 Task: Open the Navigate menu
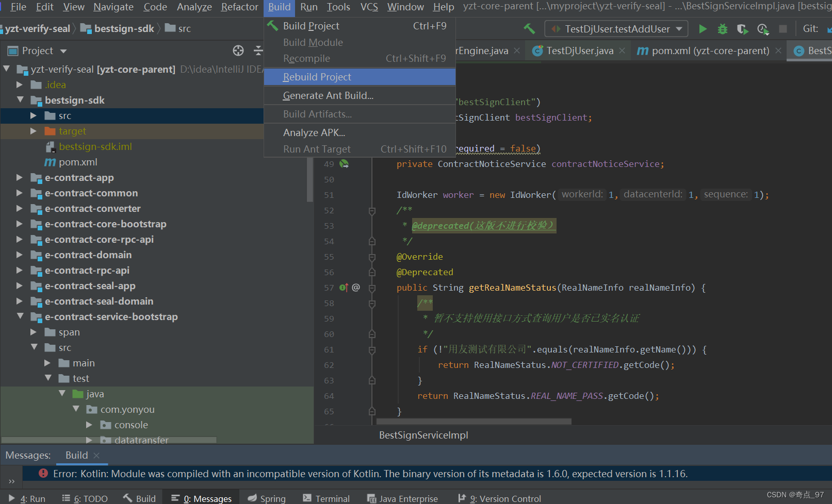tap(113, 7)
